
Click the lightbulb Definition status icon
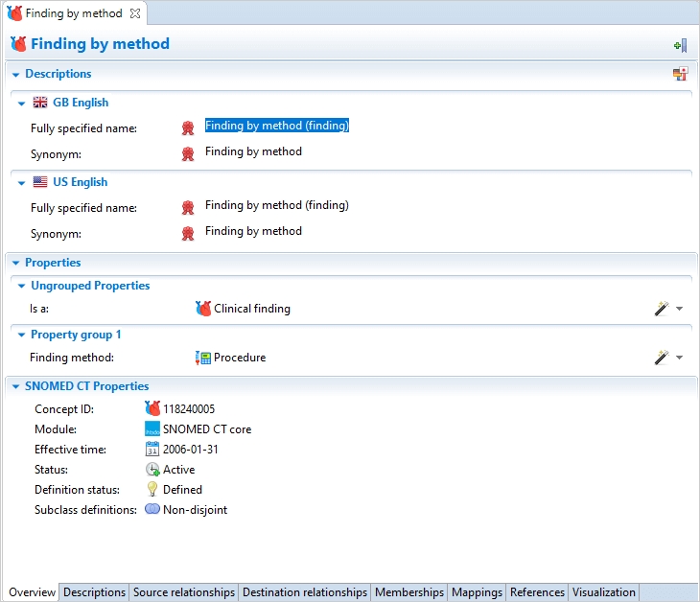[x=152, y=490]
